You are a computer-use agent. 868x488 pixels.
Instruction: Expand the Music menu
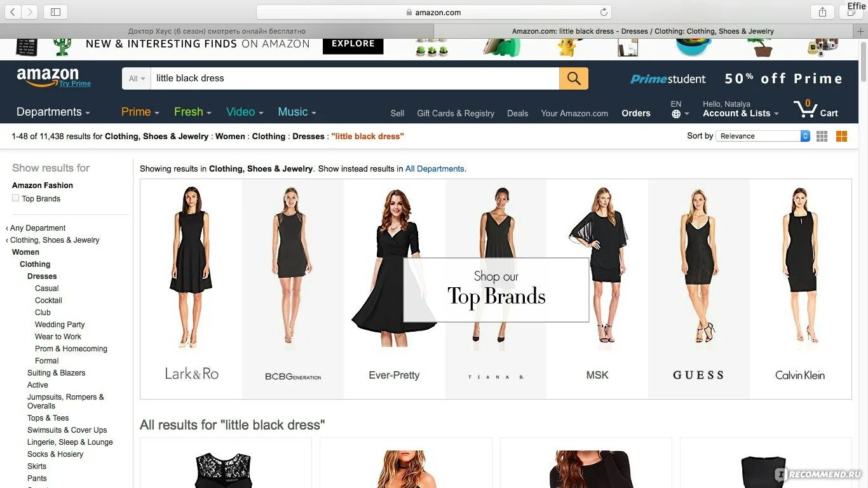coord(297,112)
